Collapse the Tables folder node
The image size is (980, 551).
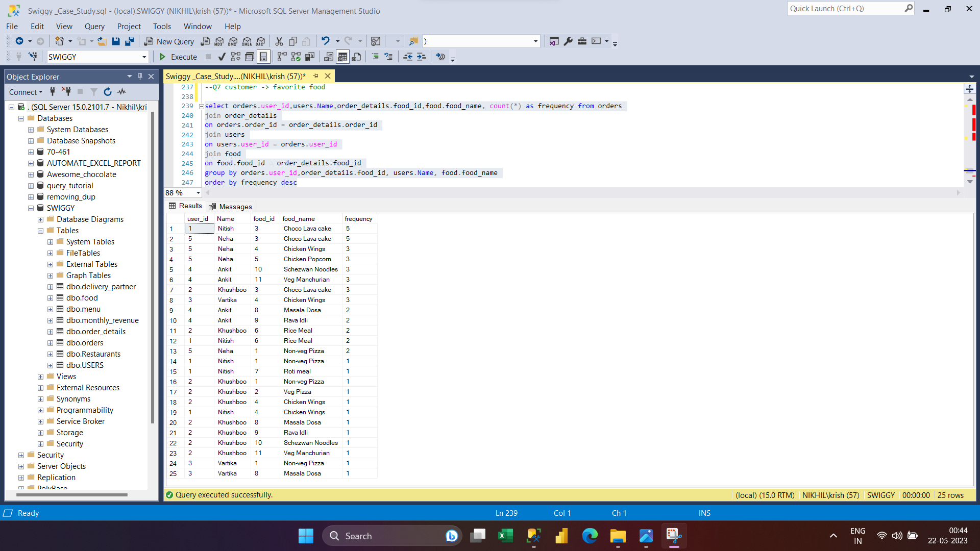click(x=40, y=231)
